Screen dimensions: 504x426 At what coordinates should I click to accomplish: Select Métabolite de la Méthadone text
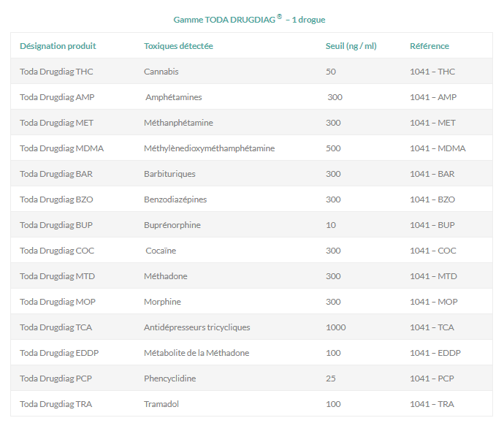196,353
